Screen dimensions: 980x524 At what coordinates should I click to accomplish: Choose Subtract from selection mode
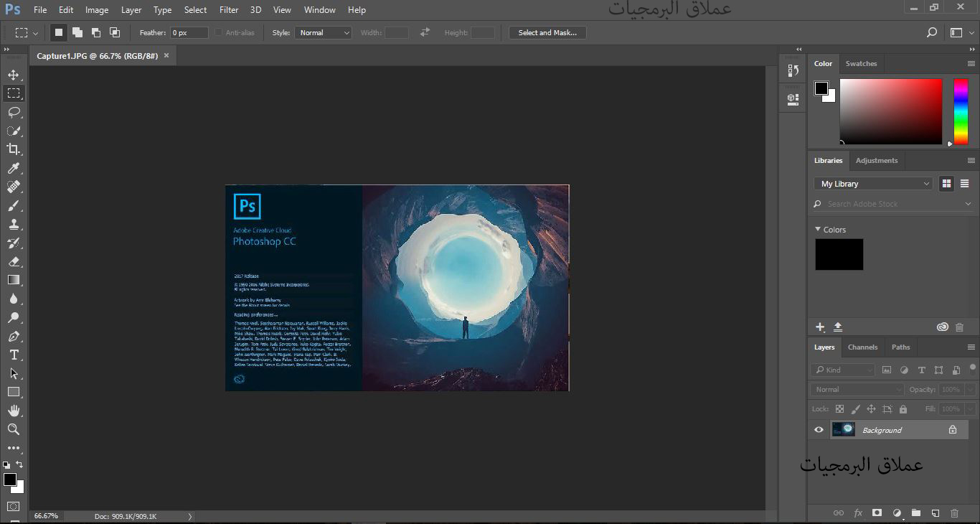pos(96,32)
